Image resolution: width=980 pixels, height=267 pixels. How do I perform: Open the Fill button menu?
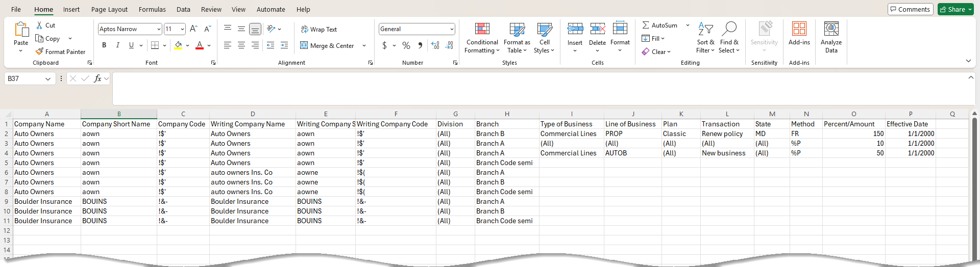tap(653, 38)
